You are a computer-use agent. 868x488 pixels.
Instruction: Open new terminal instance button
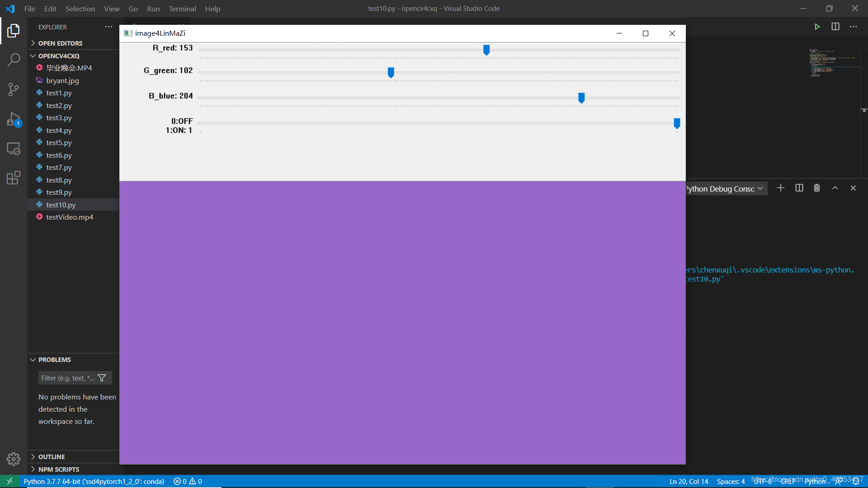pyautogui.click(x=780, y=188)
